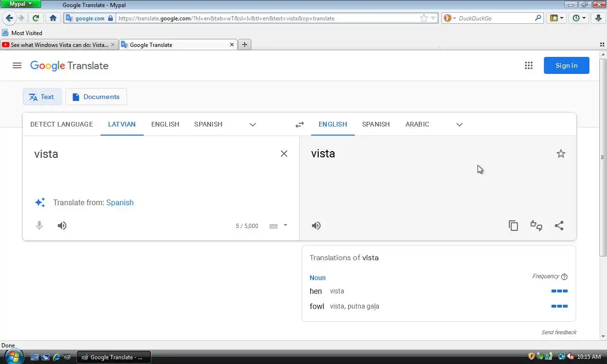The image size is (607, 364).
Task: Click the Google Translate logo
Action: coord(69,66)
